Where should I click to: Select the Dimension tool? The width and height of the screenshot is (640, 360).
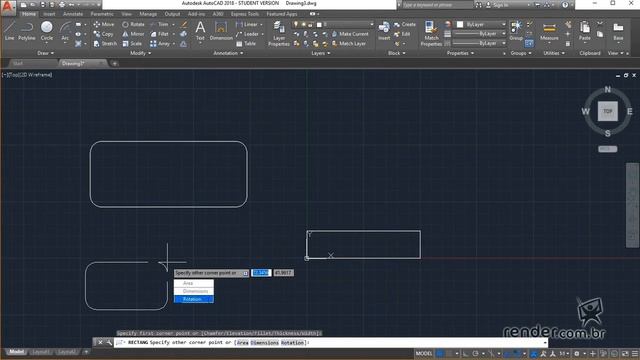point(221,31)
